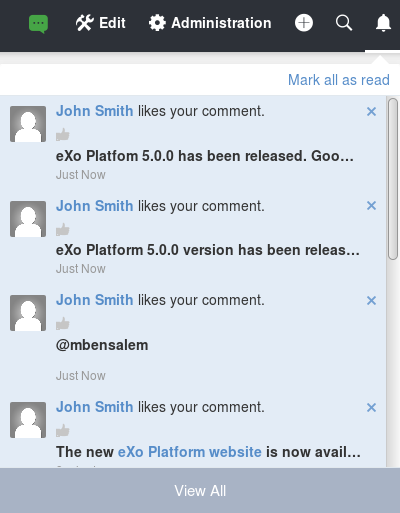Open John Smith's name in last notification

click(95, 407)
